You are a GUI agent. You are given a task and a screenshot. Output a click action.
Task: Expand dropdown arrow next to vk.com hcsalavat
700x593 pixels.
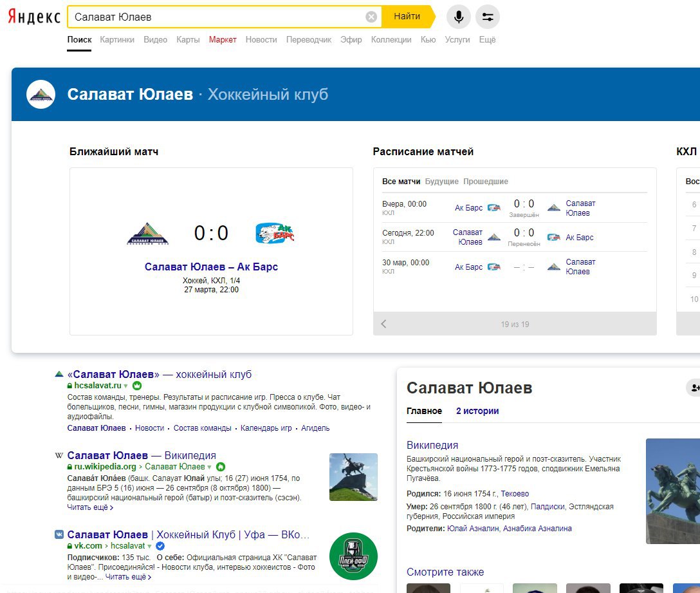(x=149, y=547)
